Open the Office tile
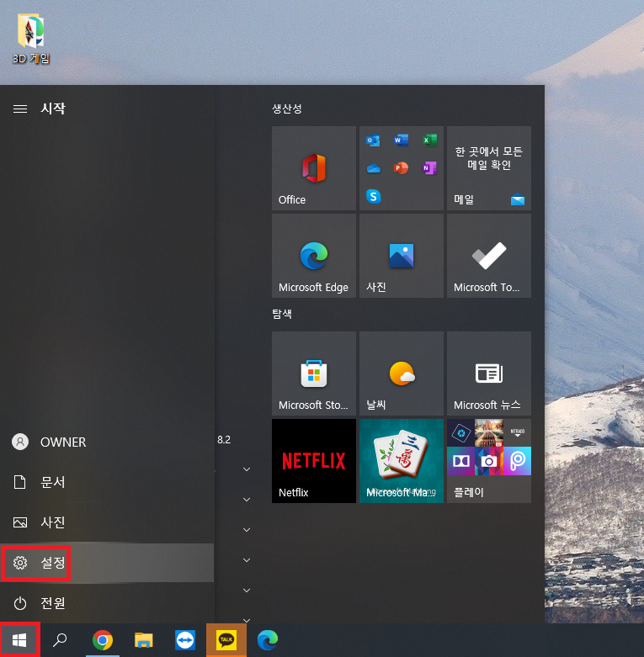 [314, 168]
